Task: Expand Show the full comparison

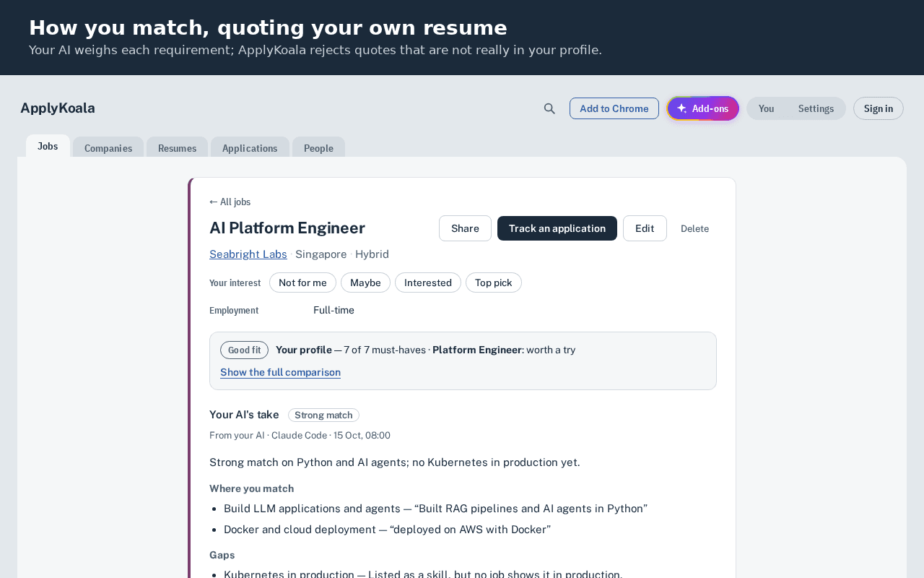Action: point(280,372)
